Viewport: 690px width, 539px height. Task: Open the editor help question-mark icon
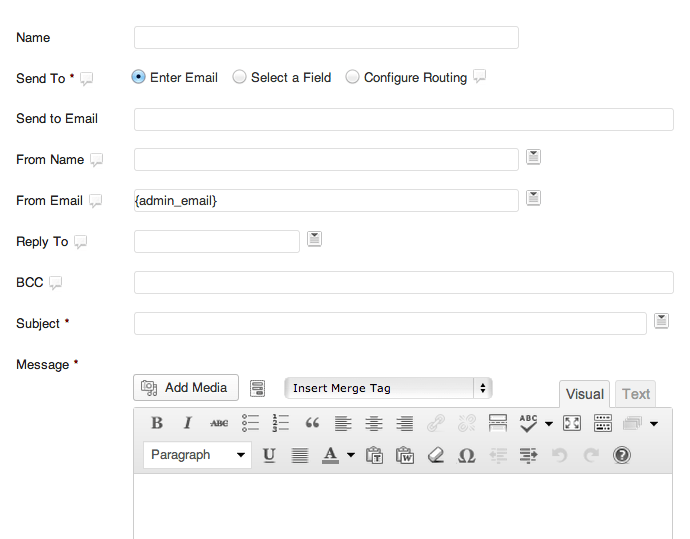coord(621,455)
